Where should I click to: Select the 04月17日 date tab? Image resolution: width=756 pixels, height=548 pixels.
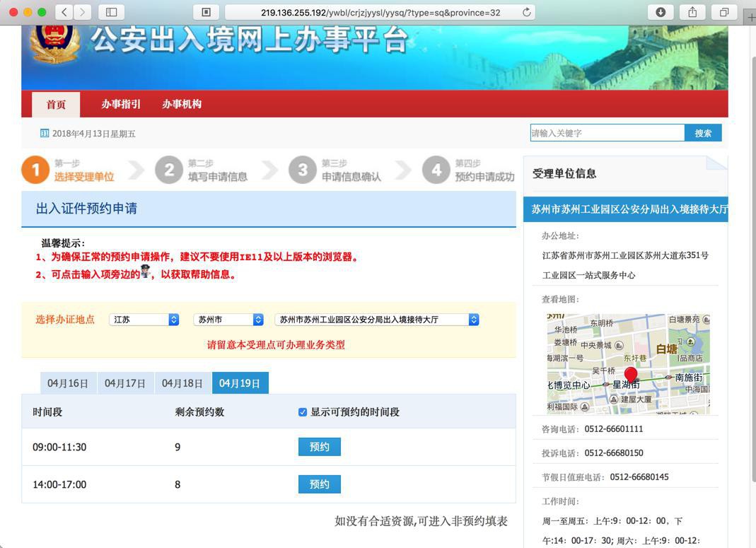125,383
